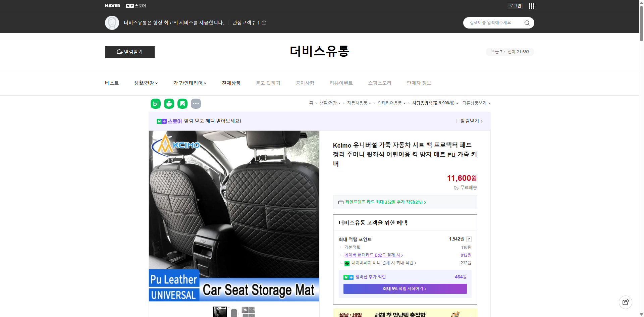The width and height of the screenshot is (644, 317).
Task: Click the N+ 스토어 logo
Action: [x=136, y=5]
